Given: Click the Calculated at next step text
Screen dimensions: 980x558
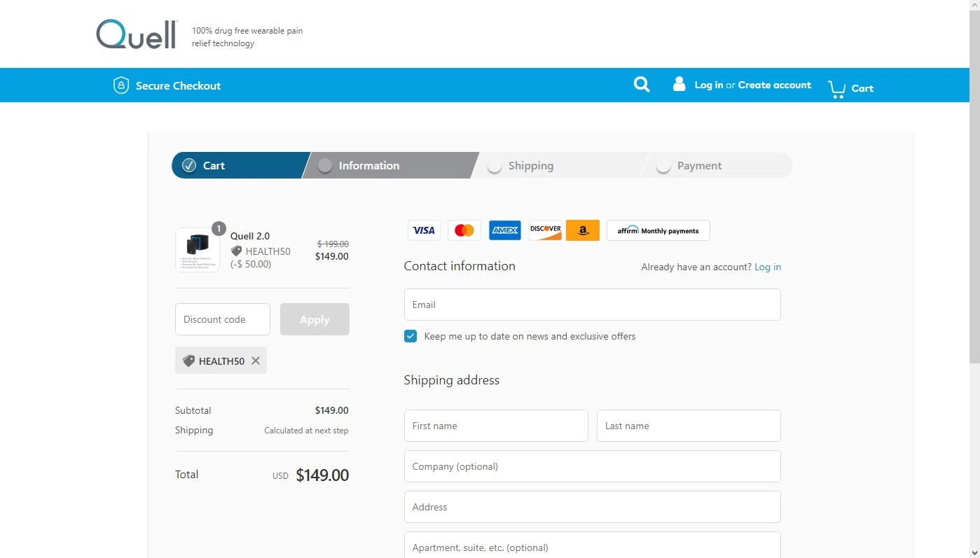Looking at the screenshot, I should [x=306, y=431].
